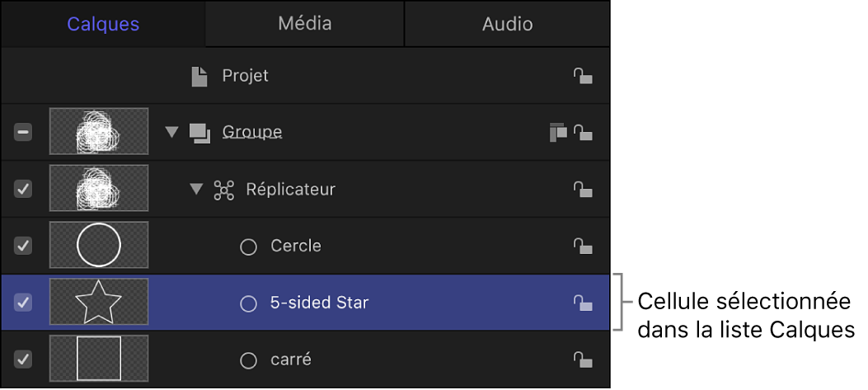The width and height of the screenshot is (868, 390).
Task: Open the Audio tab
Action: (507, 24)
